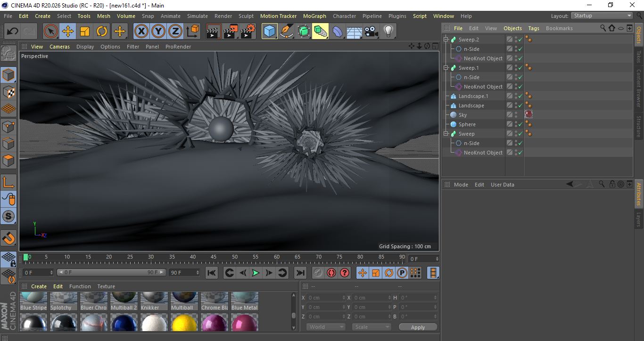The height and width of the screenshot is (341, 644).
Task: Click Attributes User Data menu
Action: [503, 185]
